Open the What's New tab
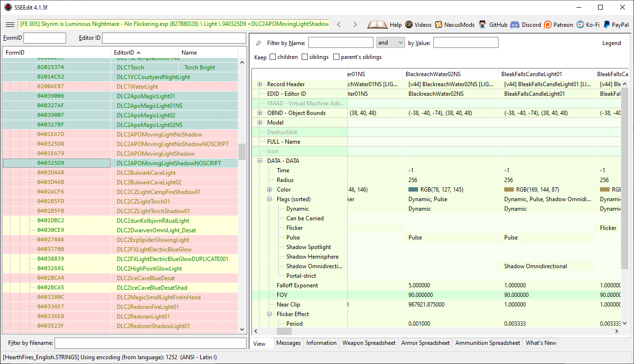The width and height of the screenshot is (634, 364). pos(541,343)
